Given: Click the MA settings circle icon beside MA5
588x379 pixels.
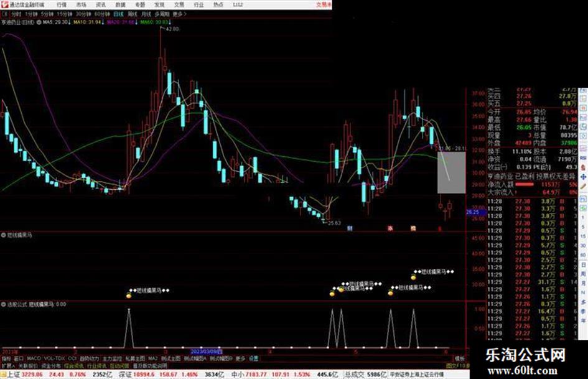Looking at the screenshot, I should click(x=39, y=22).
